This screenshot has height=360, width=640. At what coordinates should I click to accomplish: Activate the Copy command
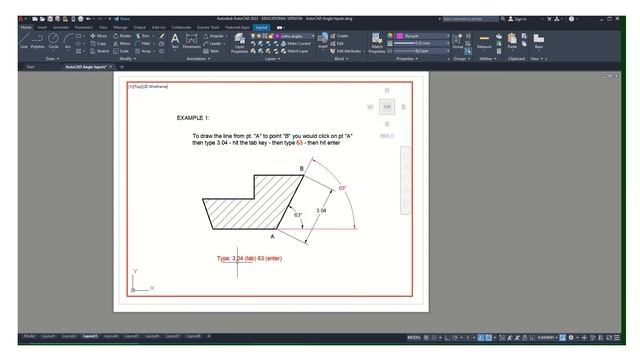[x=98, y=43]
